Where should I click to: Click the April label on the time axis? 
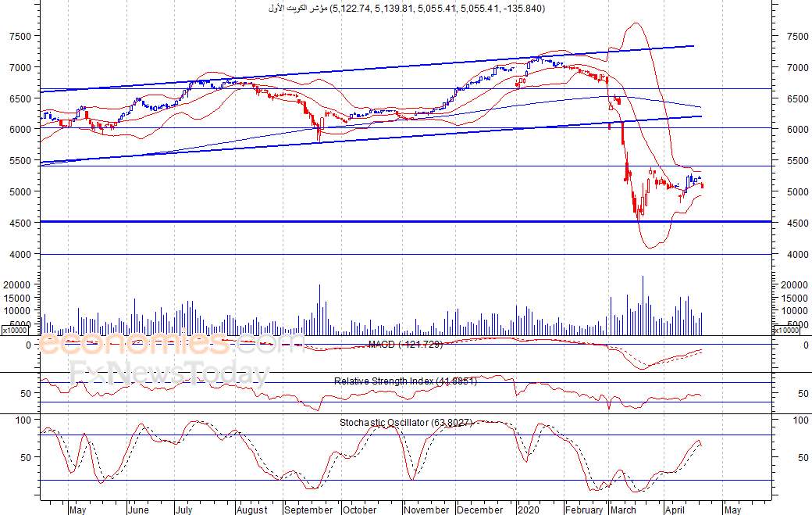[x=675, y=510]
